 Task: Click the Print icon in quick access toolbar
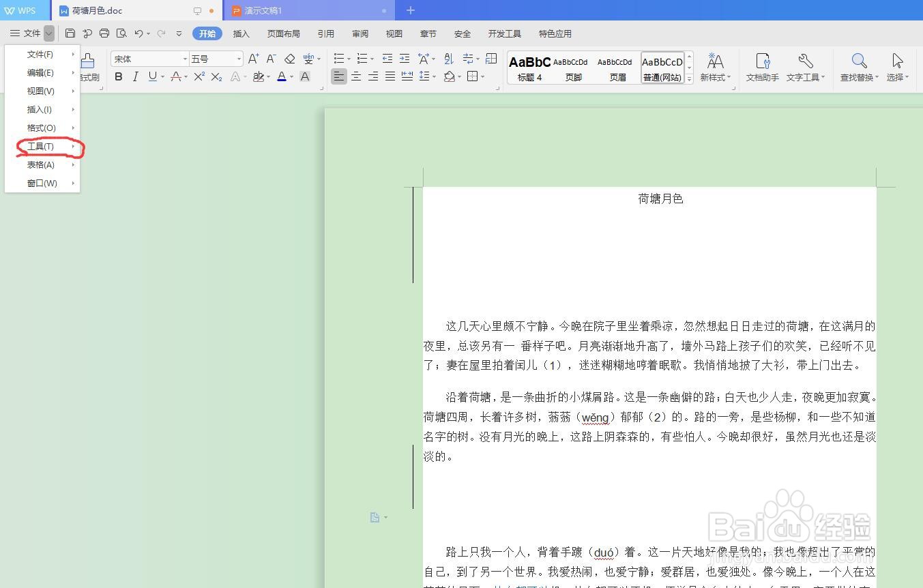104,33
